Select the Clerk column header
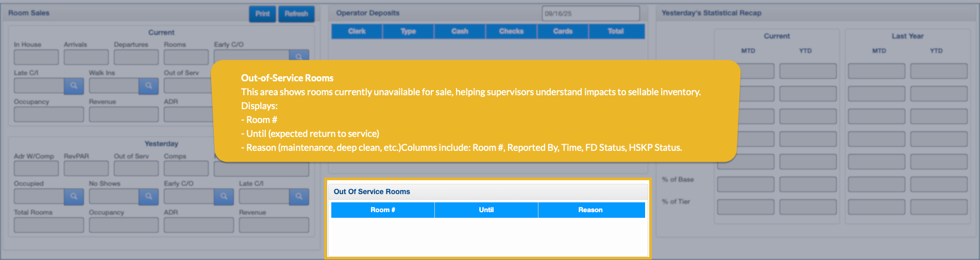The image size is (980, 260). [357, 31]
